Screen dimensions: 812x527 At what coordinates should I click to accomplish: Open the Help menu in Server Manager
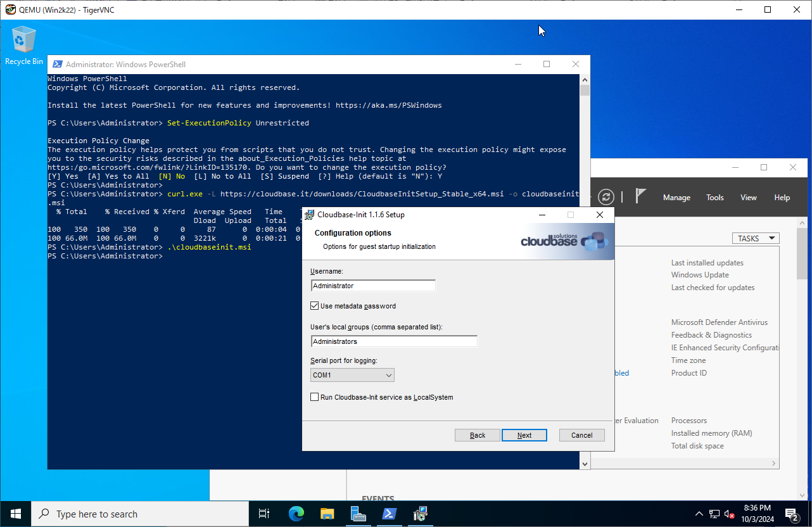click(782, 198)
